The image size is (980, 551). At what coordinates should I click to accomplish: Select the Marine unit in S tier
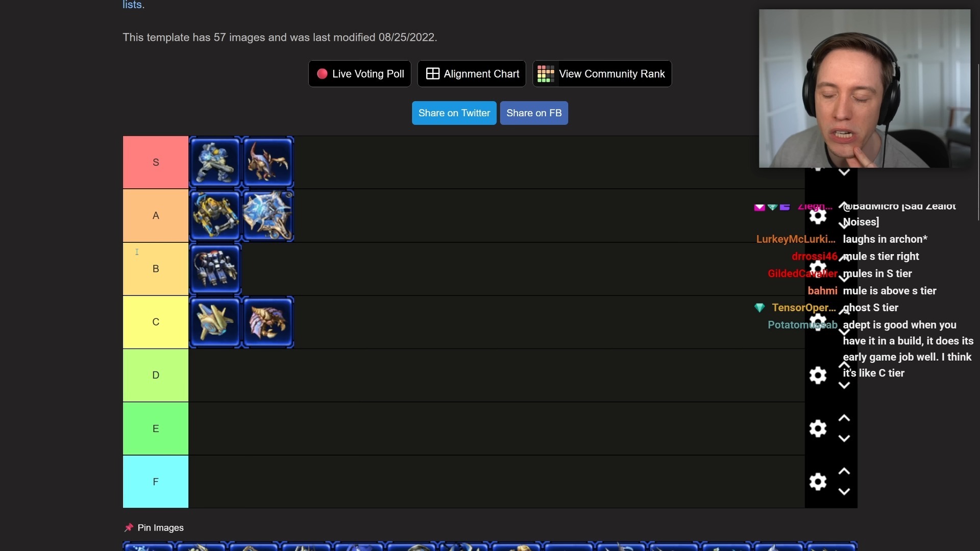pos(215,162)
